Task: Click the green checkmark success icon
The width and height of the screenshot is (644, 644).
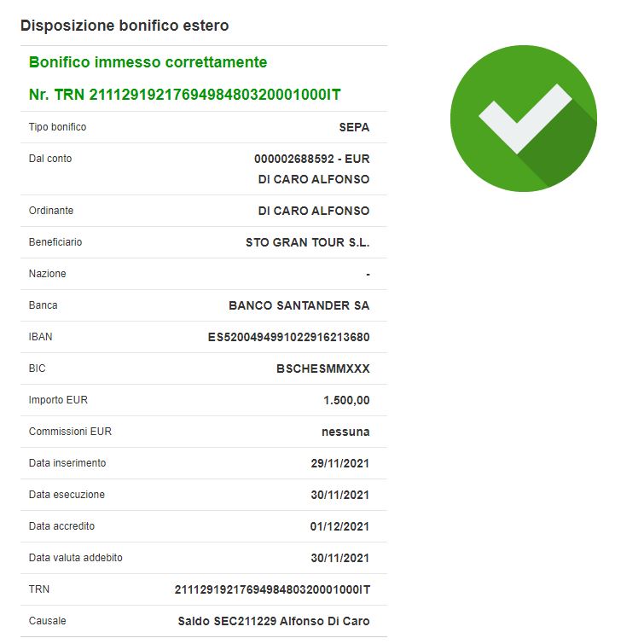Action: point(524,119)
